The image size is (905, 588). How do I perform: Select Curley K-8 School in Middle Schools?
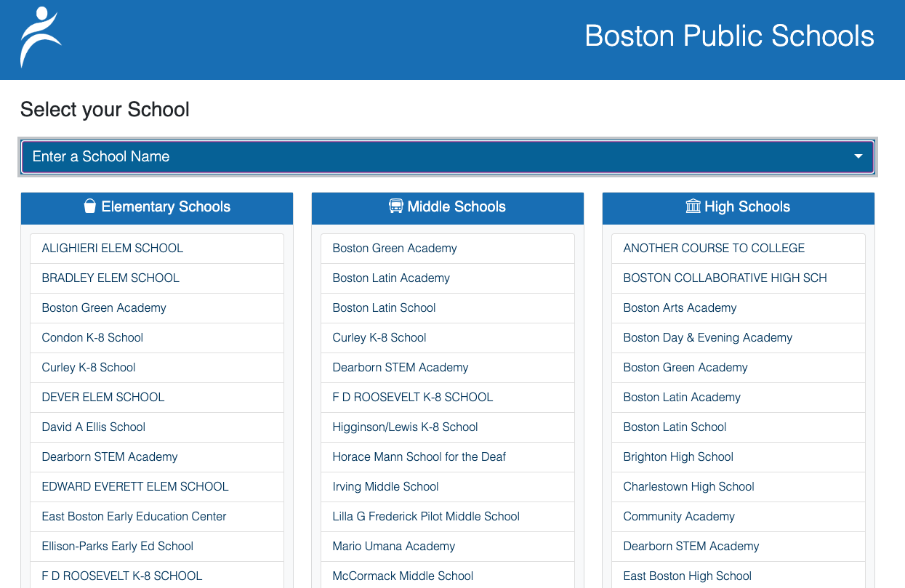point(448,338)
